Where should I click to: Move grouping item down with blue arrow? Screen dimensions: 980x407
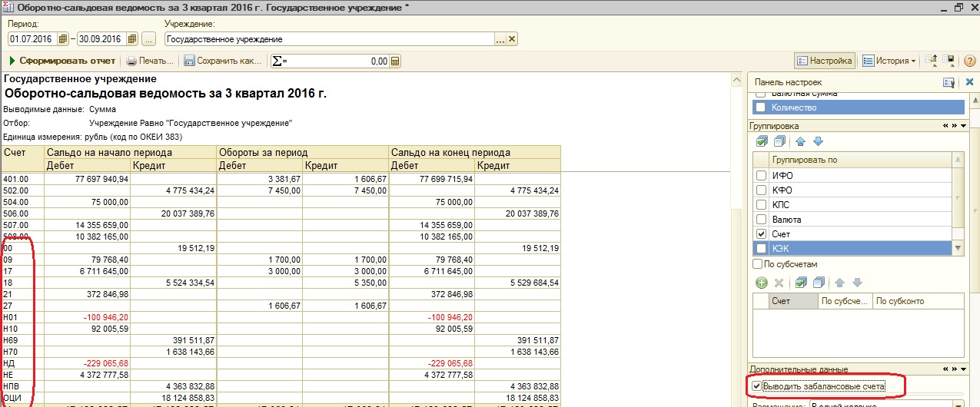point(818,141)
